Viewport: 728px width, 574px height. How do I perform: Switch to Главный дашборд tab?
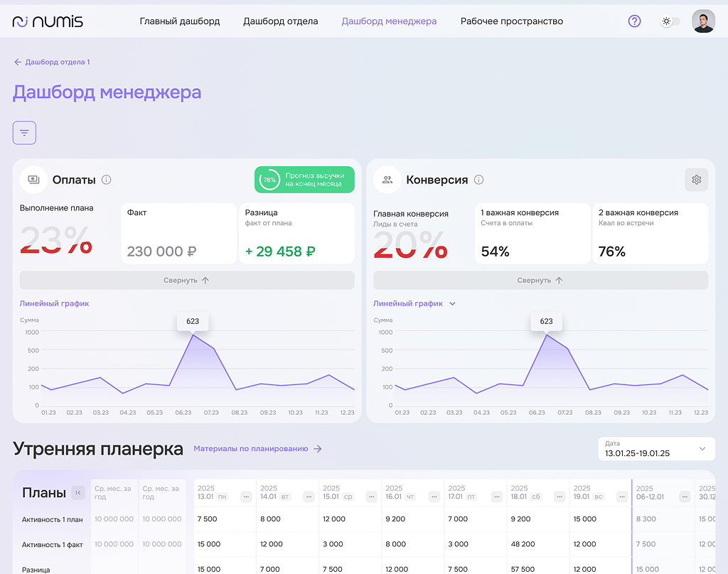pos(180,21)
